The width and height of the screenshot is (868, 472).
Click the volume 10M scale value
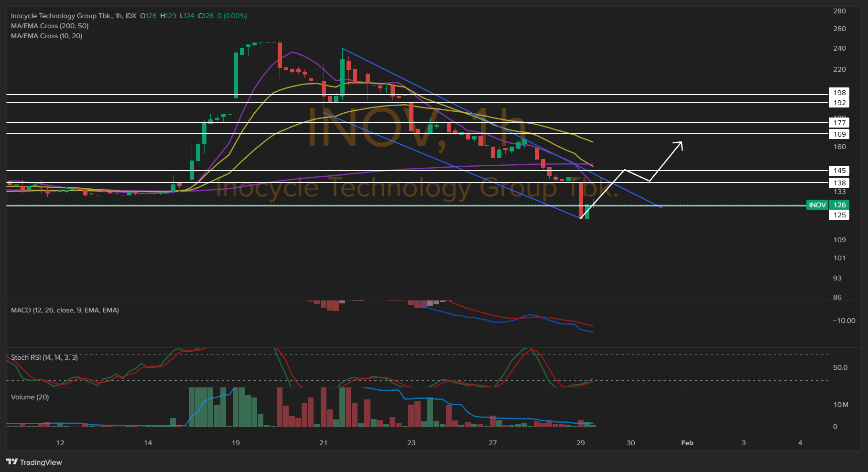click(x=841, y=405)
